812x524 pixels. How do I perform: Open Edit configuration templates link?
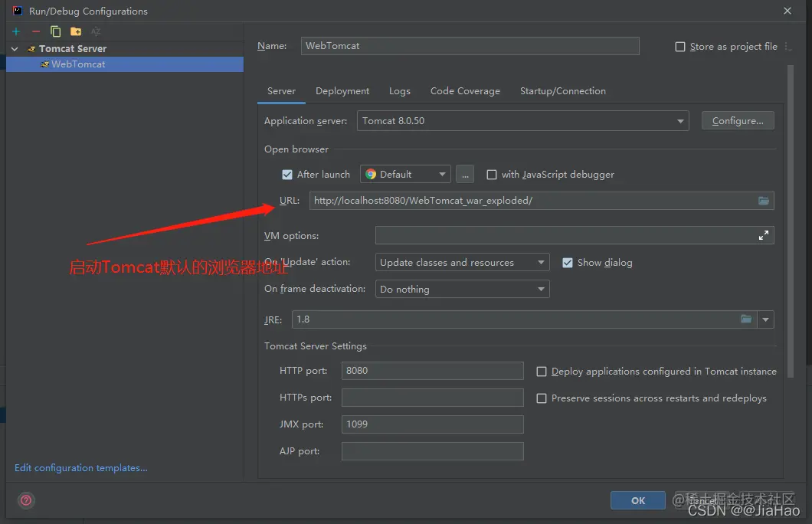(x=80, y=467)
